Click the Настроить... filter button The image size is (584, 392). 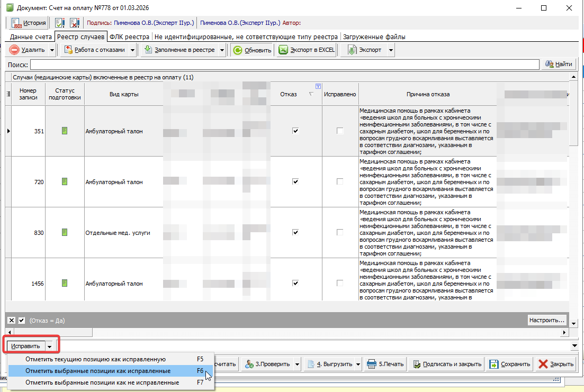point(547,320)
